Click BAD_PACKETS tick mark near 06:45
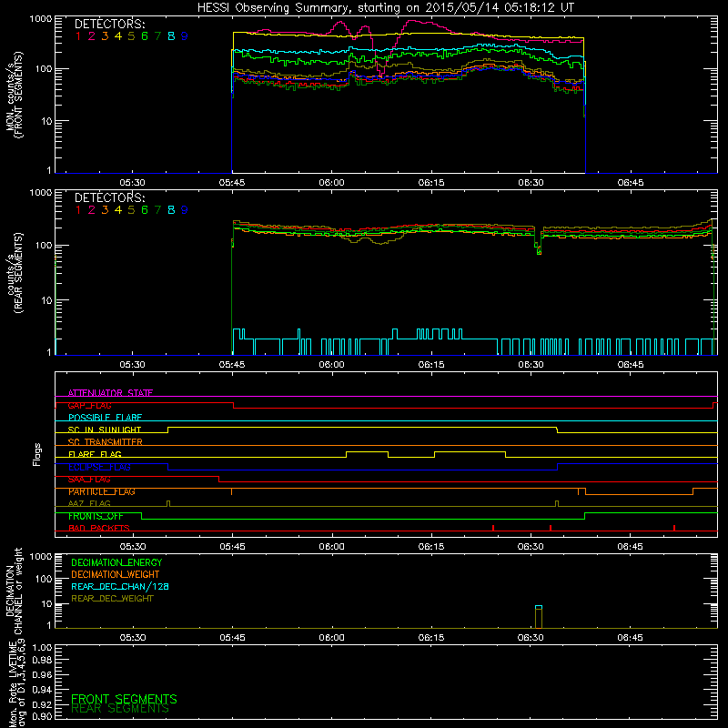728x728 pixels. tap(674, 528)
